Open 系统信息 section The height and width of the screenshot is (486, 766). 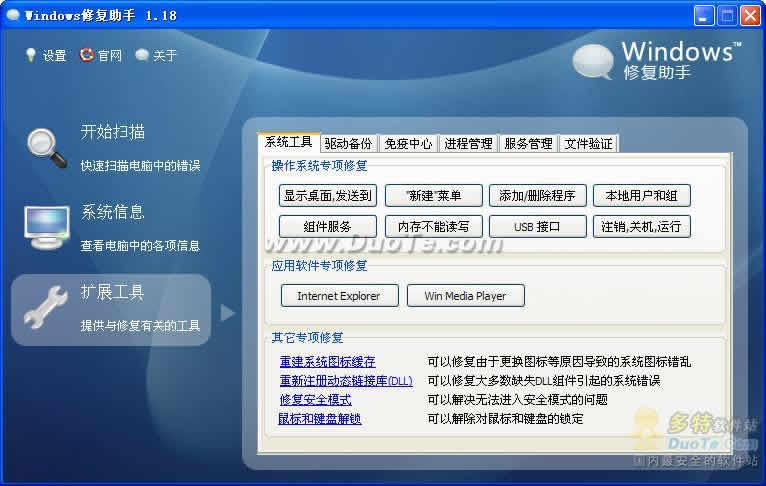tap(112, 212)
